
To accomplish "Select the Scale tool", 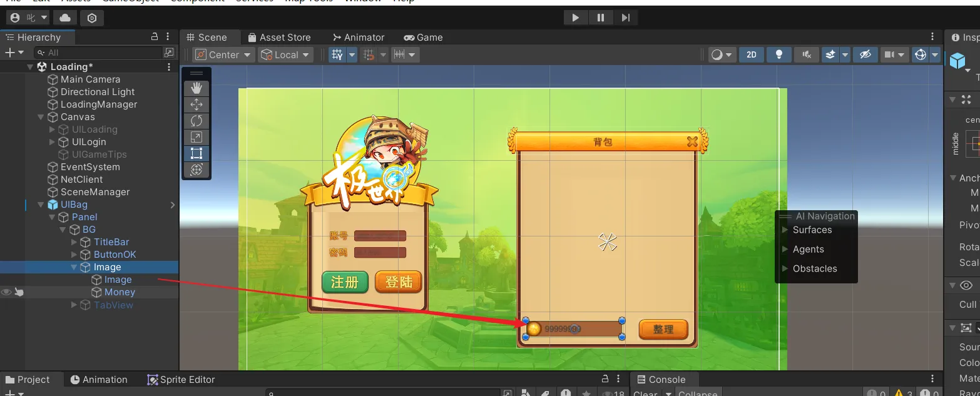I will (x=197, y=137).
